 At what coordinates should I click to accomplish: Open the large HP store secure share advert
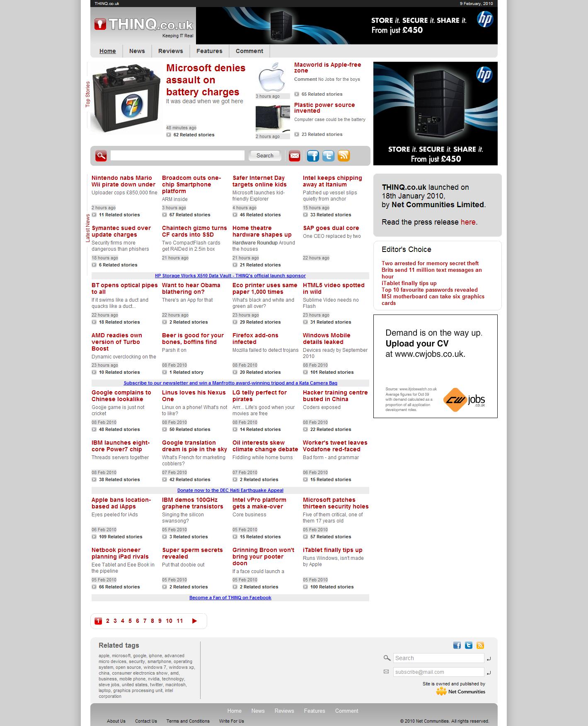436,114
